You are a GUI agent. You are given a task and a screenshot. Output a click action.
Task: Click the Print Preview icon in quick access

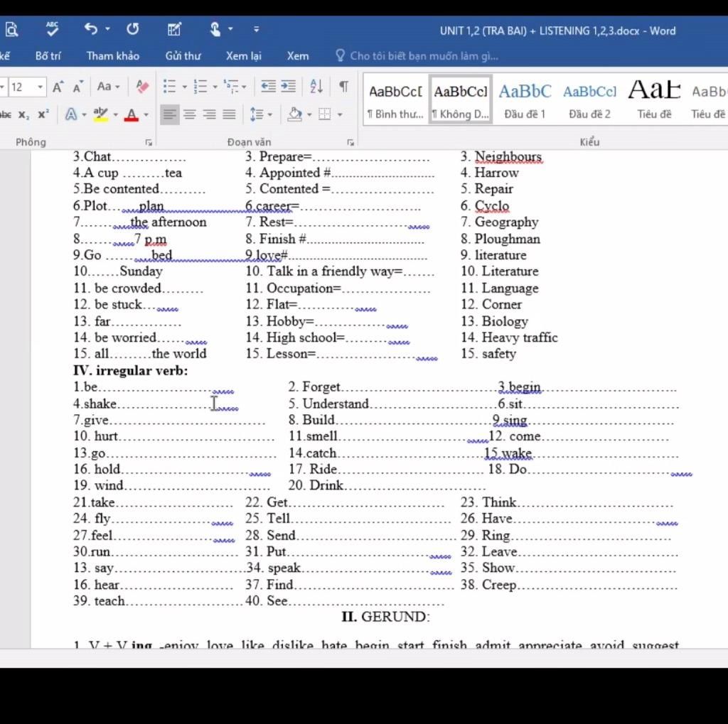click(11, 30)
